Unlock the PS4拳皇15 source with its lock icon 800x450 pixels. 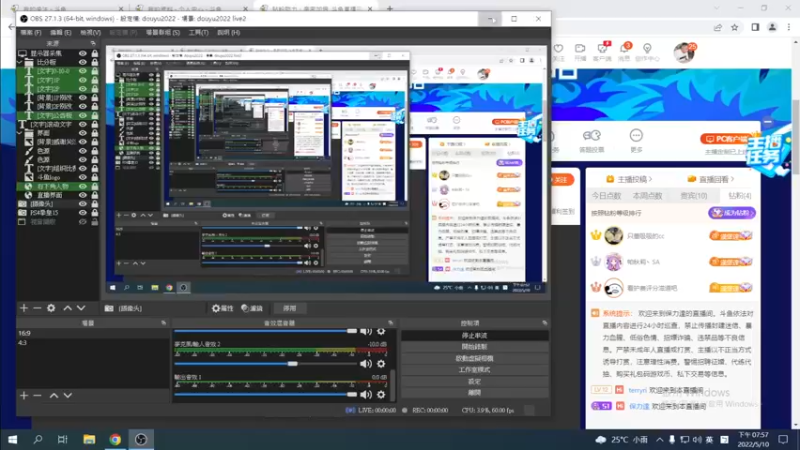[x=94, y=213]
